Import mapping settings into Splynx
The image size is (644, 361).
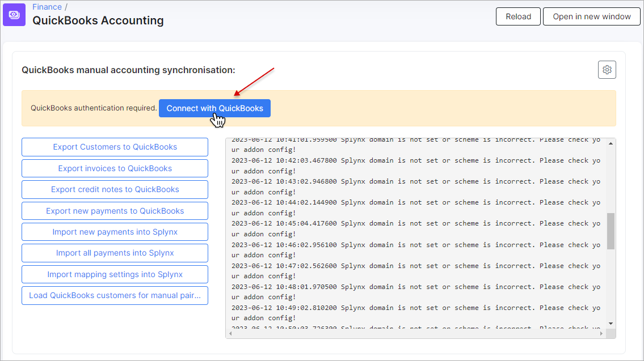[x=115, y=274]
